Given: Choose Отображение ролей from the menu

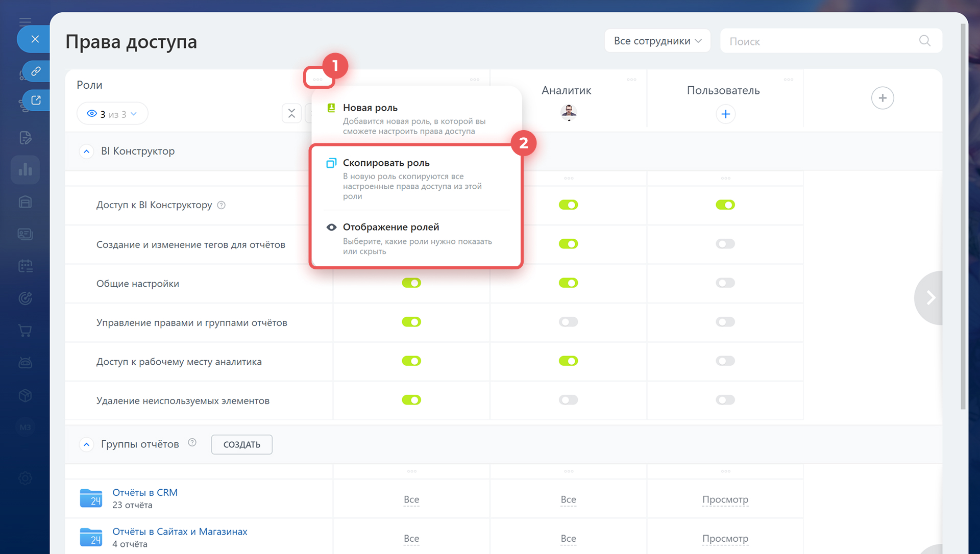Looking at the screenshot, I should (x=390, y=228).
